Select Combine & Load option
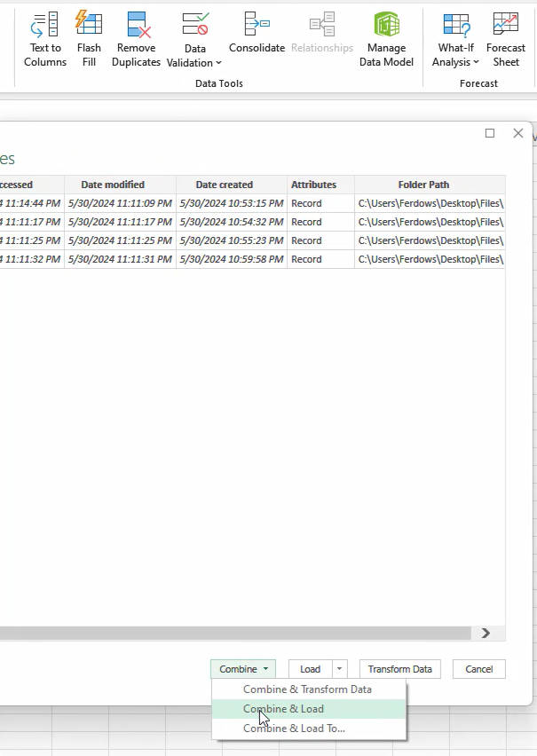 click(283, 709)
